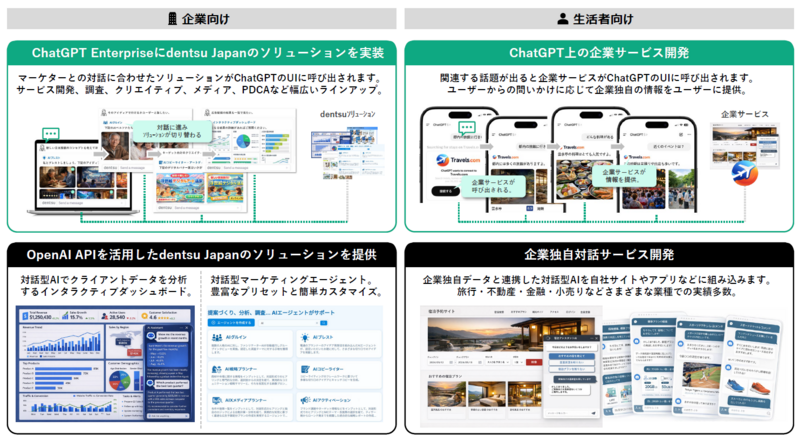Click the OpenAI API活用 black heading

click(200, 254)
